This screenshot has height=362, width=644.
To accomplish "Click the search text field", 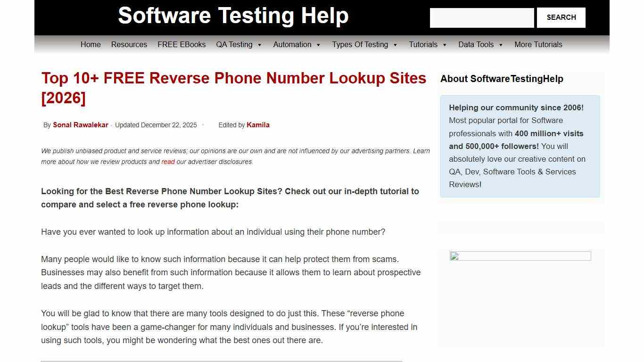I will pos(482,17).
